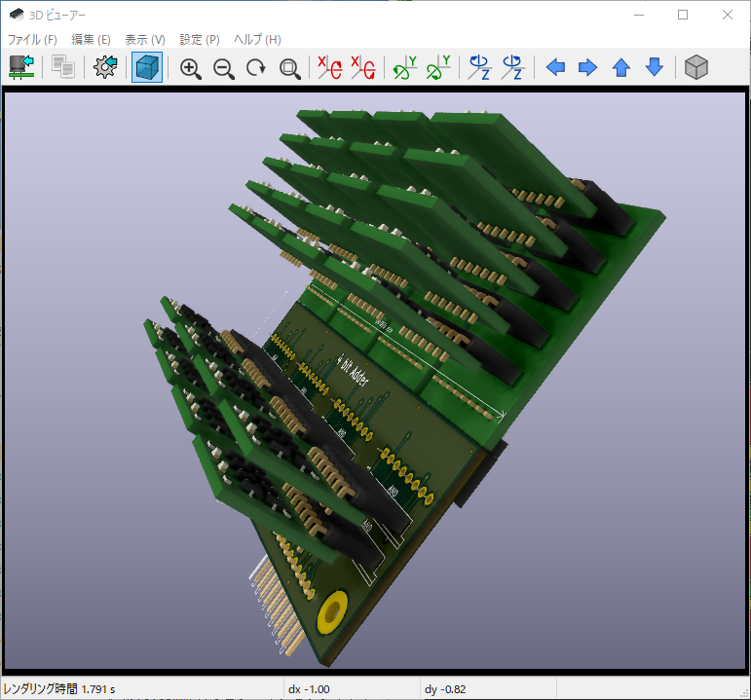Open the 編集 (E) menu
The height and width of the screenshot is (700, 751).
tap(91, 39)
